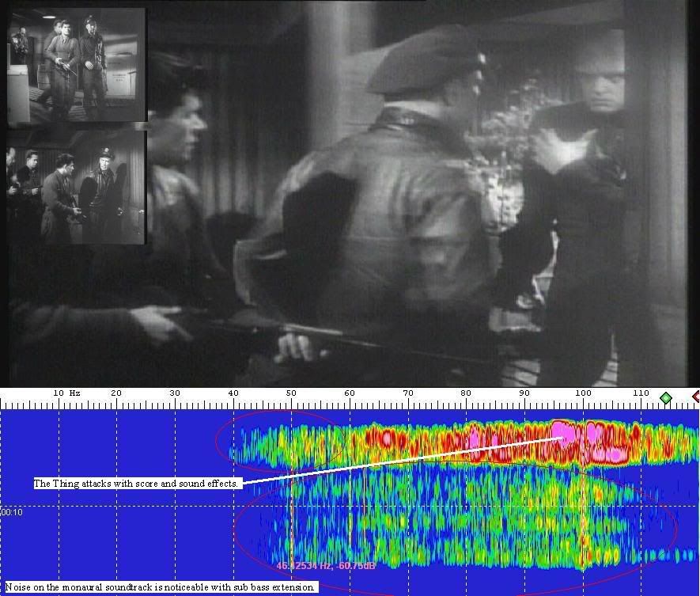Screen dimensions: 700x596
Task: Click the pink Hz/dB cursor readout
Action: pos(325,566)
